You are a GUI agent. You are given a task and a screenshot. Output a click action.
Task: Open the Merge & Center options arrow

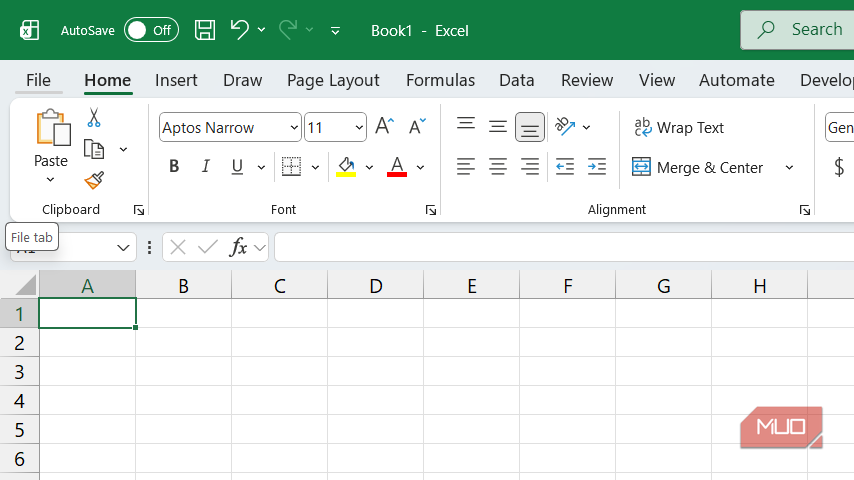(x=789, y=168)
